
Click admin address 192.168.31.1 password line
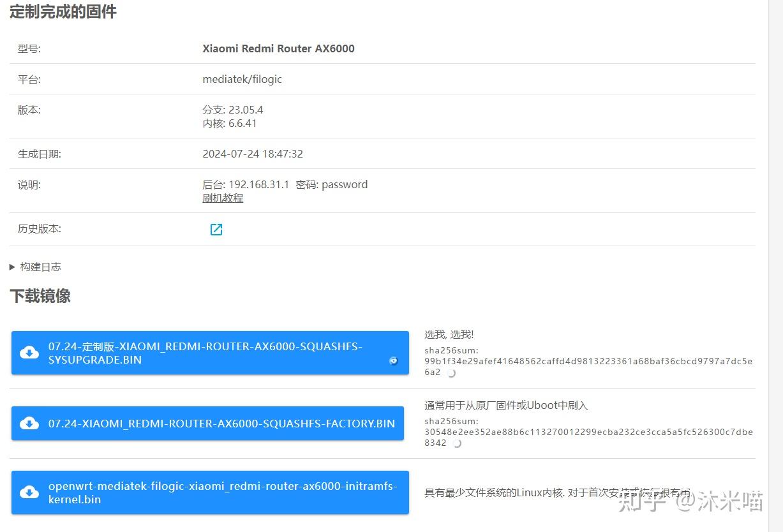coord(285,184)
